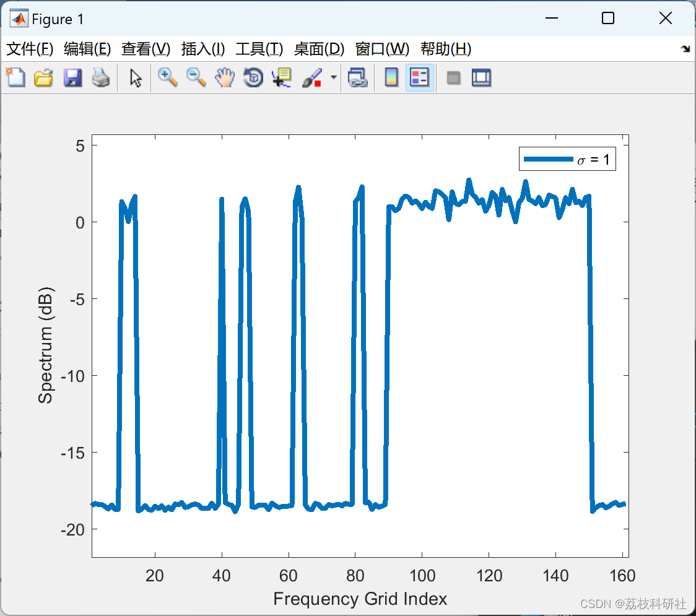Activate the Zoom Out magnifier tool
The height and width of the screenshot is (616, 696).
(196, 77)
